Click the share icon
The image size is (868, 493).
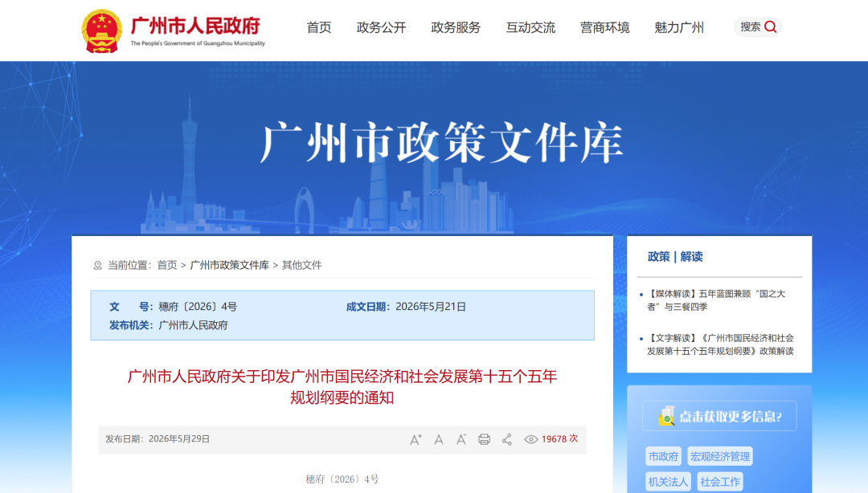[x=506, y=439]
